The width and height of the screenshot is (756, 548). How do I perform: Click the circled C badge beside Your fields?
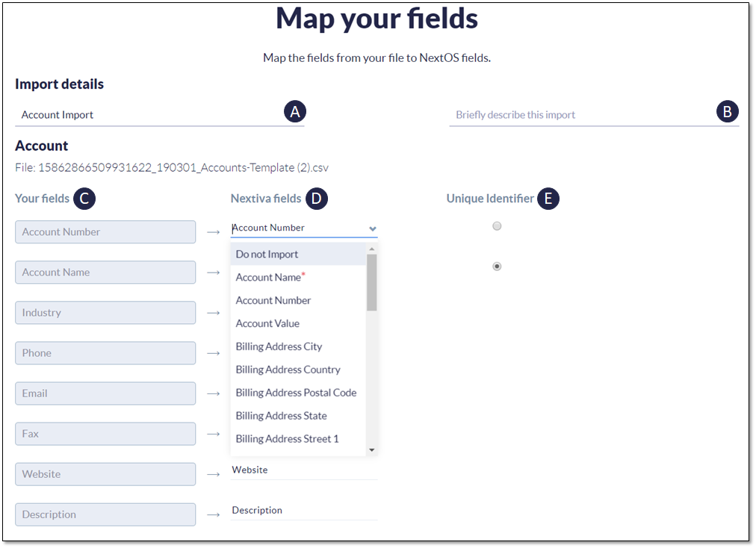point(84,199)
